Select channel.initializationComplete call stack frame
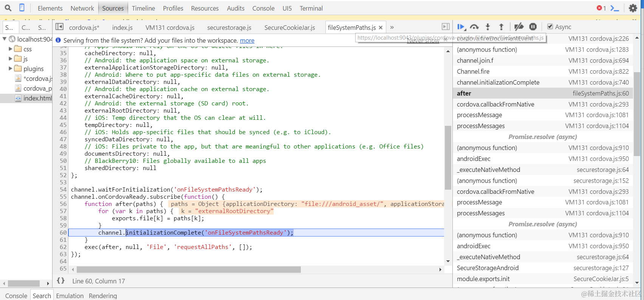This screenshot has height=300, width=644. [543, 82]
